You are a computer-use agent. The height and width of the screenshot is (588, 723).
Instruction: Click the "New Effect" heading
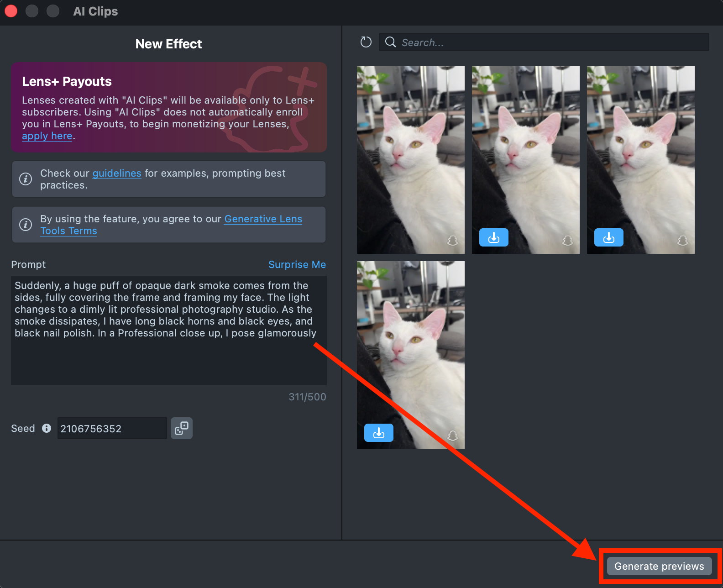(169, 44)
